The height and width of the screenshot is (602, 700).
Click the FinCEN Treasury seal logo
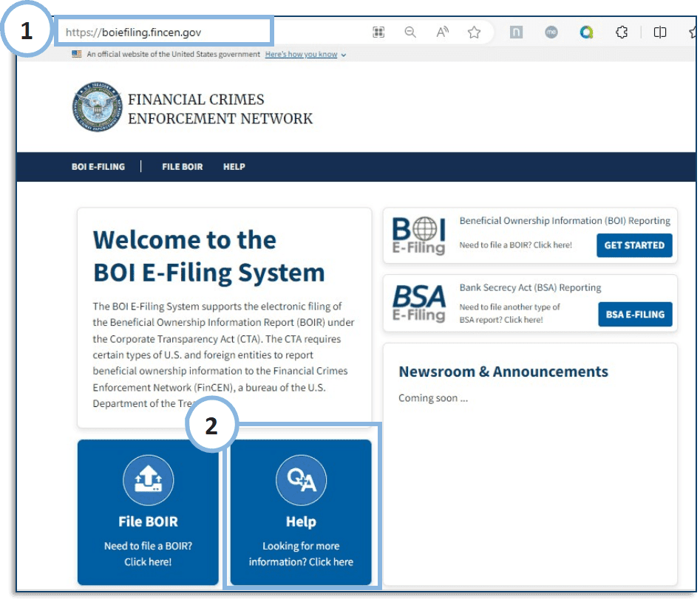tap(97, 107)
